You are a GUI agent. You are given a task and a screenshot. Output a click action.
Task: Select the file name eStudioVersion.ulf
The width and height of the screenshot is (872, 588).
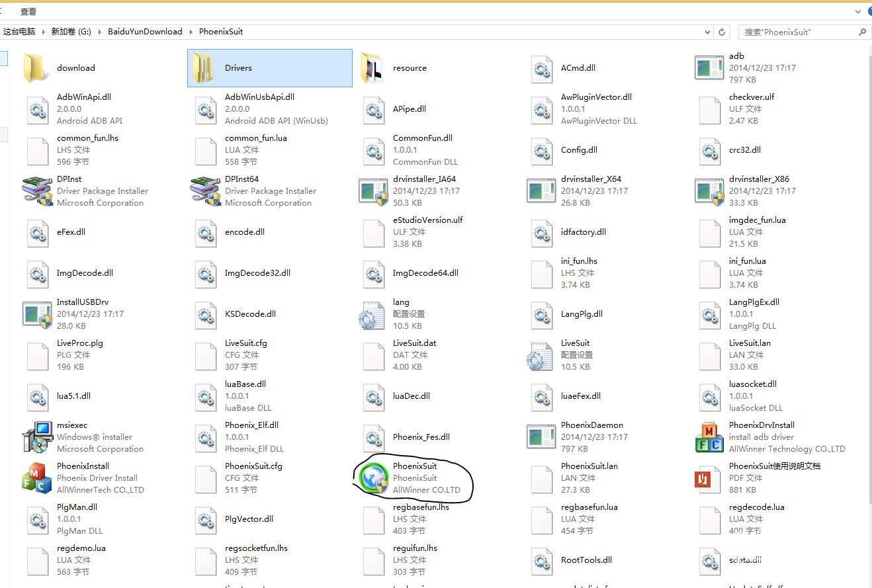click(x=428, y=220)
